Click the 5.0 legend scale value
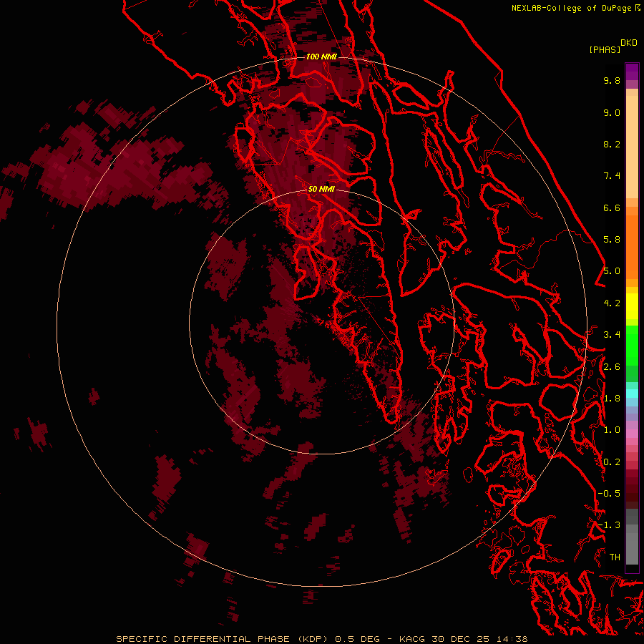 pyautogui.click(x=612, y=271)
